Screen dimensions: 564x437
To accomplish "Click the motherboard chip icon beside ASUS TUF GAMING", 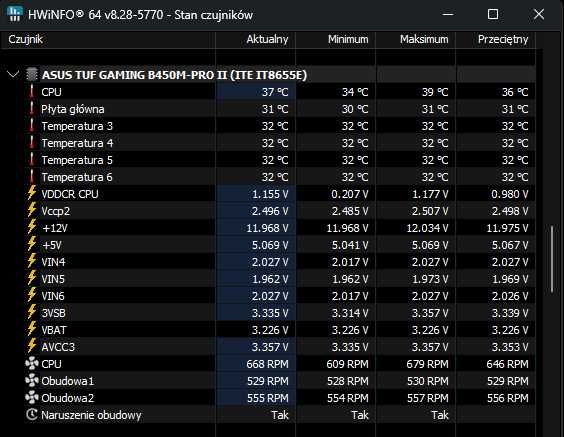I will pos(32,74).
